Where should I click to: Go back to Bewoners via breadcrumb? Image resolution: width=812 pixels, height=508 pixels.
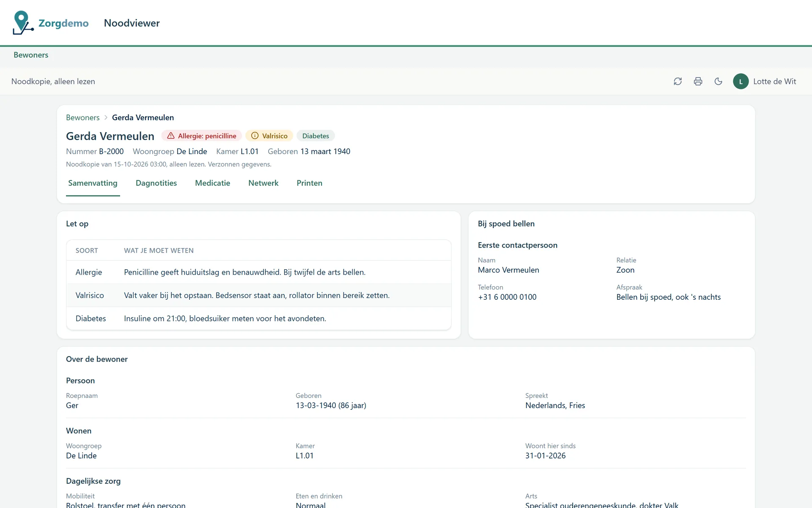83,118
